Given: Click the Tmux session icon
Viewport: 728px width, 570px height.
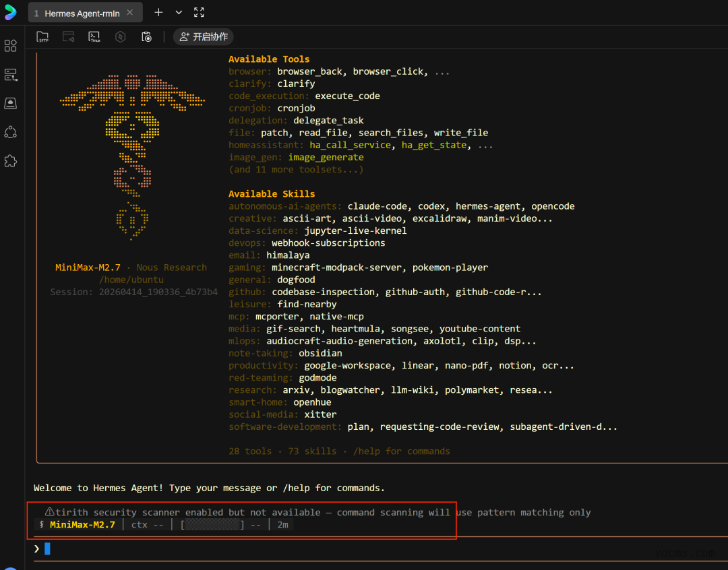Looking at the screenshot, I should [x=94, y=37].
